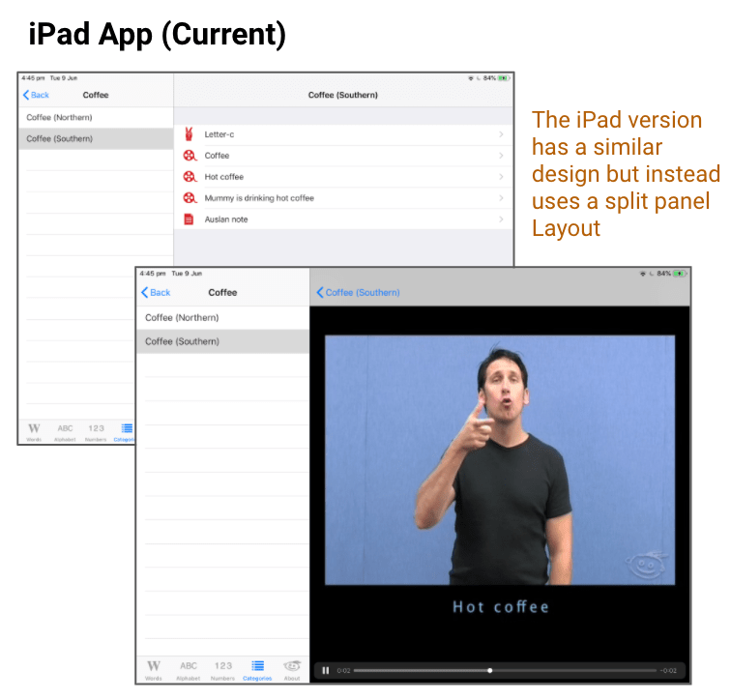Select Coffee (Northern) in front window list
The width and height of the screenshot is (731, 700).
tap(222, 318)
